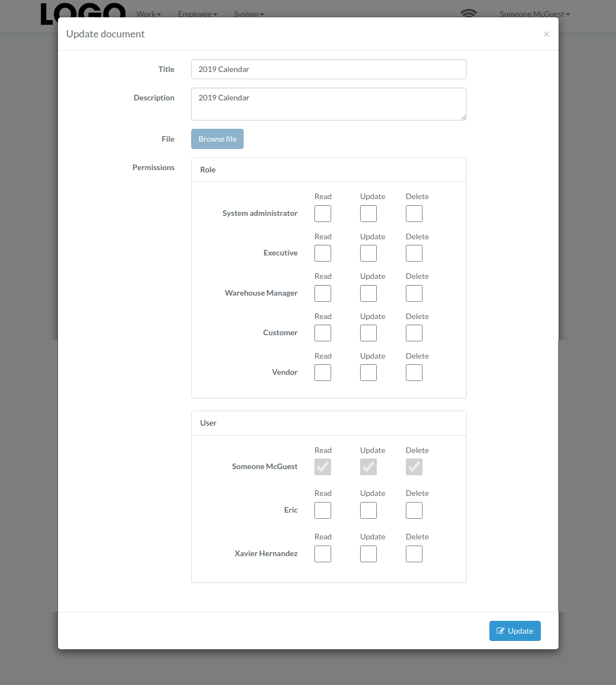Toggle Update permission for Customer

pyautogui.click(x=368, y=333)
